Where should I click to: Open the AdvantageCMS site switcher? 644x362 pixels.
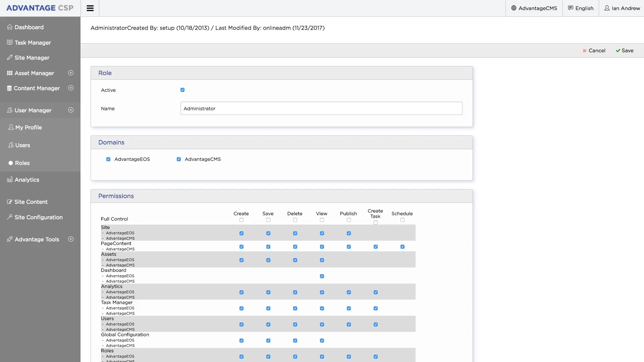click(x=534, y=8)
